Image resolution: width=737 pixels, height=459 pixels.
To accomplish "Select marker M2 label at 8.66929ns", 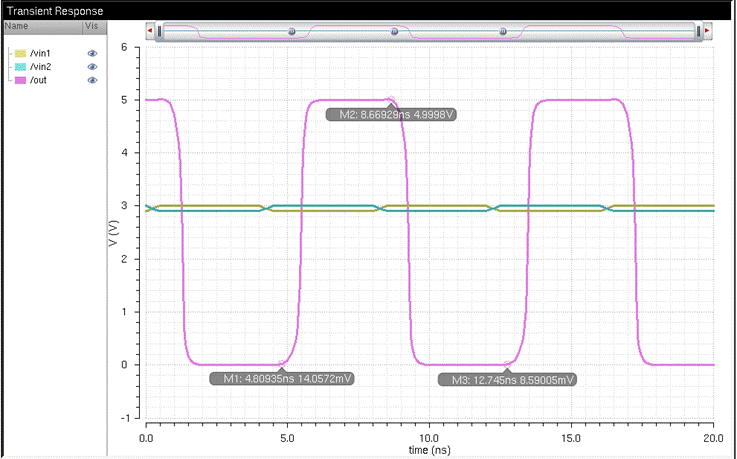I will click(391, 114).
